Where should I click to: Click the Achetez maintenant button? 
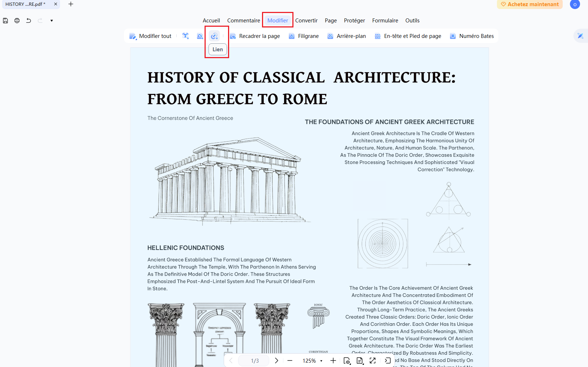click(x=530, y=4)
